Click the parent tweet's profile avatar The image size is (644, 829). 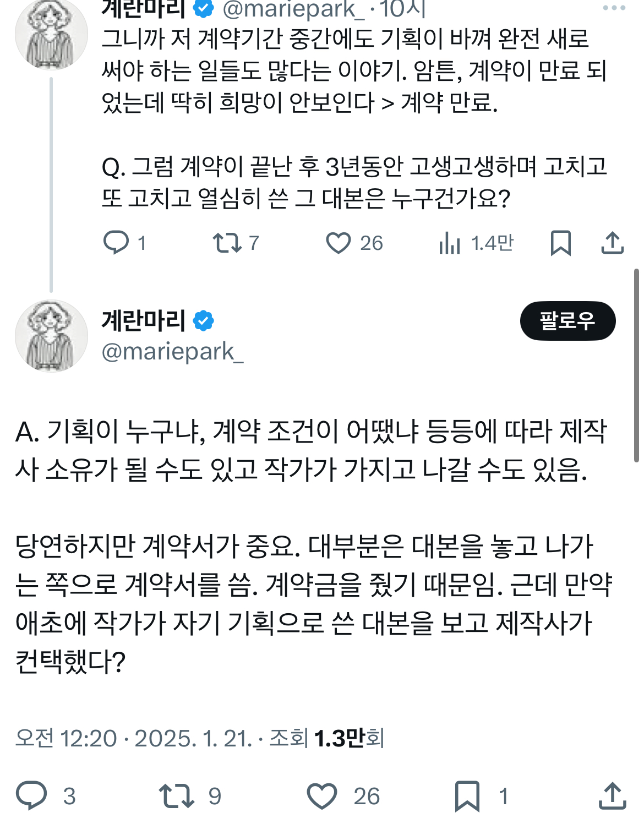point(51,34)
